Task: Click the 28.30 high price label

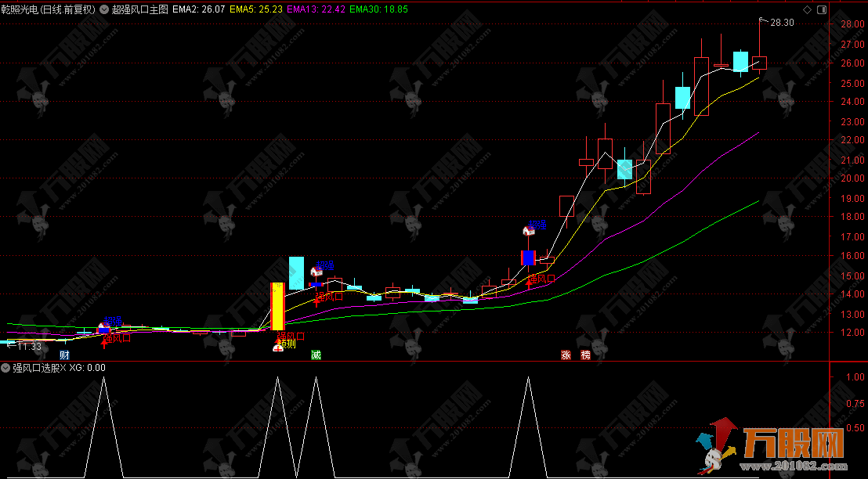Action: pos(782,23)
